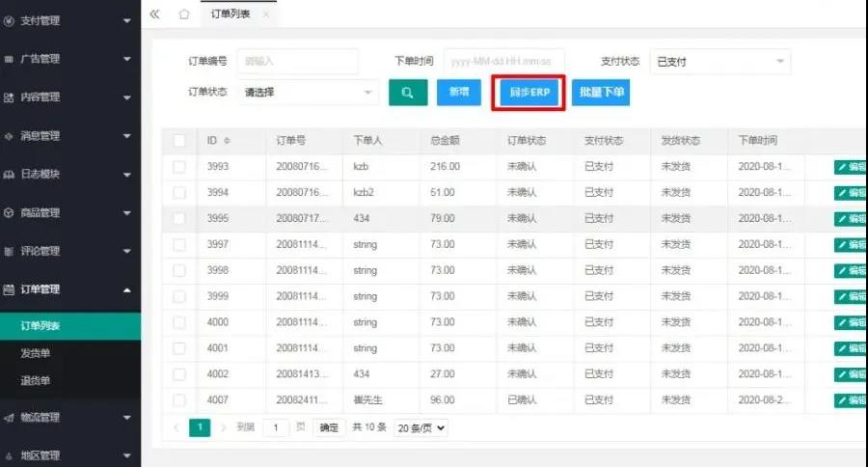
Task: Check the checkbox for order 3995
Action: pos(179,219)
